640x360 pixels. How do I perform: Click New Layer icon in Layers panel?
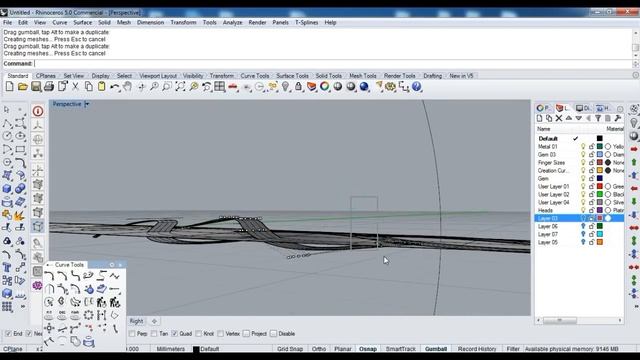539,118
